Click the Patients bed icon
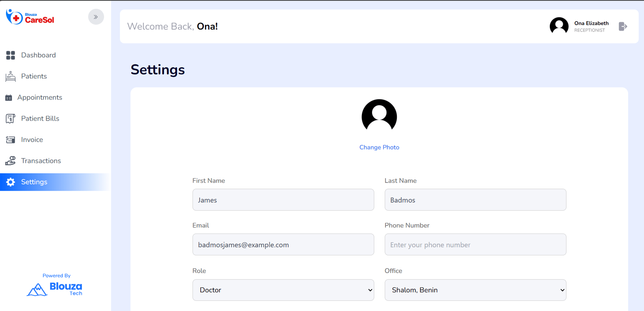 pyautogui.click(x=10, y=76)
